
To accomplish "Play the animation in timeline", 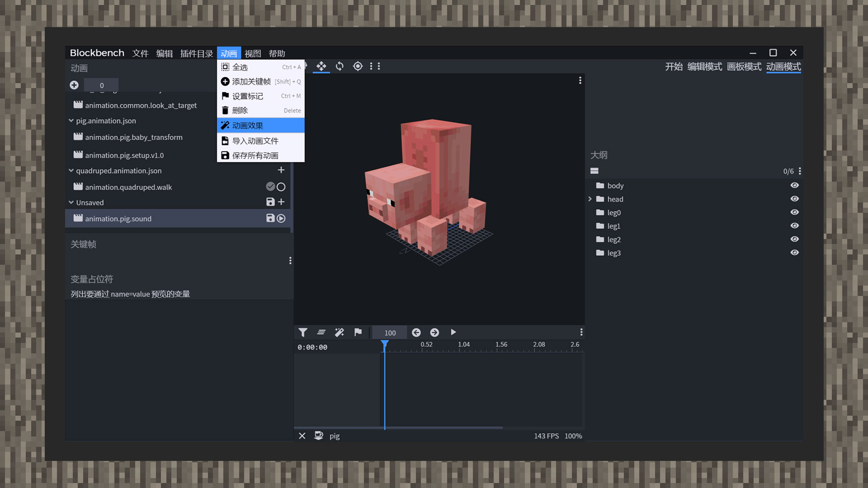I will (x=453, y=333).
